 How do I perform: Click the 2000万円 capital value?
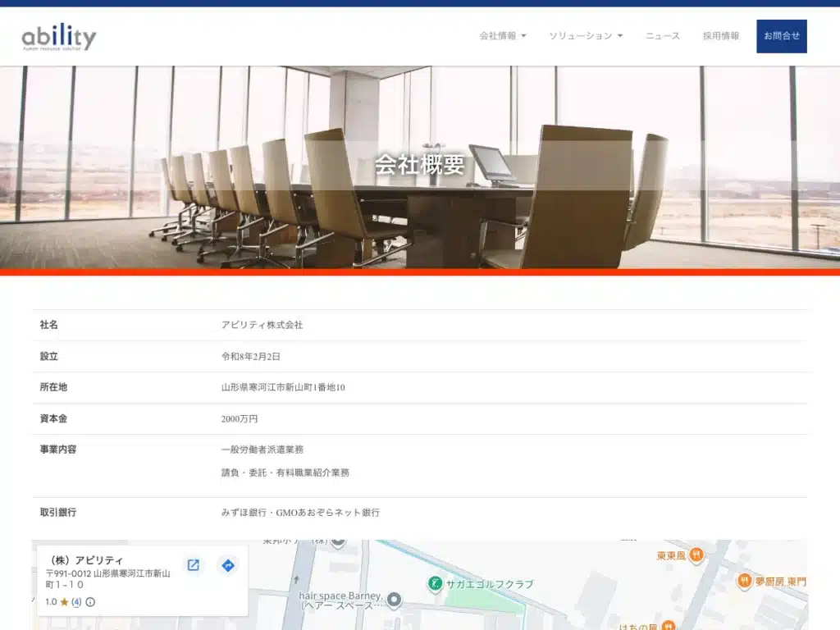[x=240, y=419]
